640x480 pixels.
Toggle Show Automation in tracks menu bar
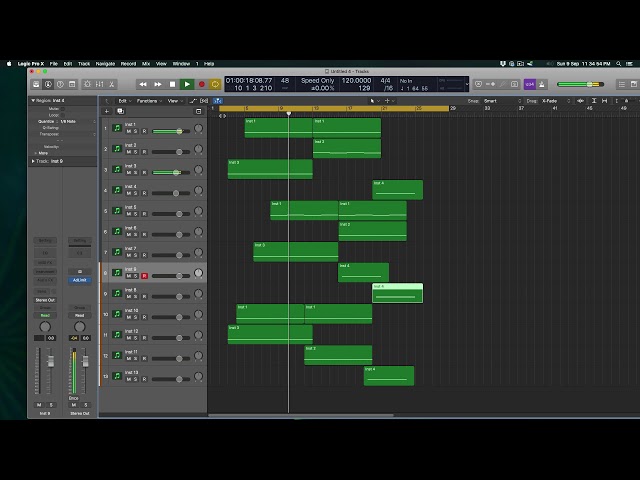[x=193, y=101]
